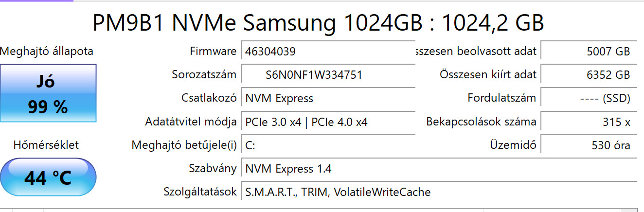Click the PM9B1 NVMe Samsung drive title
This screenshot has width=644, height=212.
318,22
